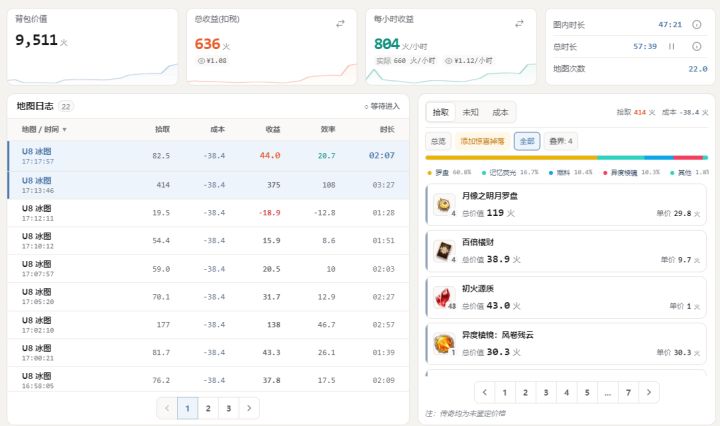
Task: Go to map log page 3
Action: point(228,408)
